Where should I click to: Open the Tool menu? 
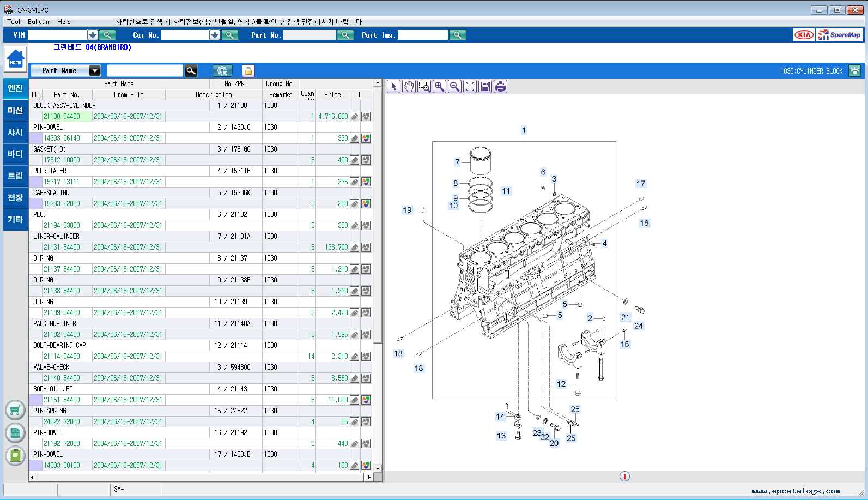pyautogui.click(x=14, y=22)
